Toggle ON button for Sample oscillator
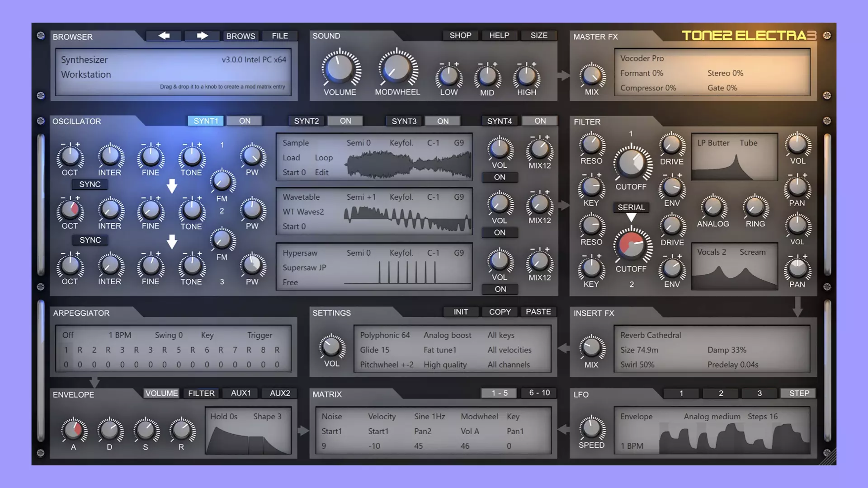 500,177
